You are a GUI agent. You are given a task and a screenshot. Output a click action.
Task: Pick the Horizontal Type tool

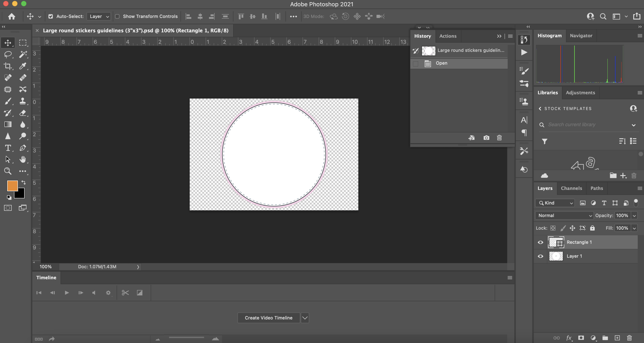(x=8, y=148)
